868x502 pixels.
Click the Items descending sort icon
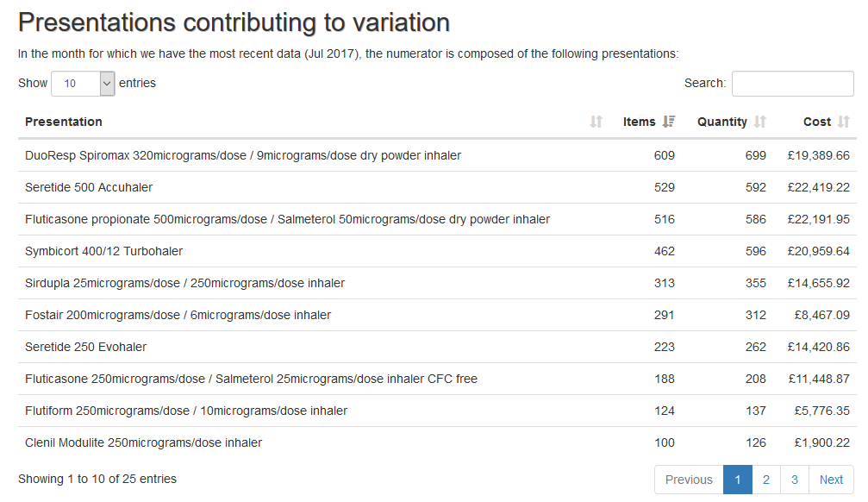(x=669, y=122)
